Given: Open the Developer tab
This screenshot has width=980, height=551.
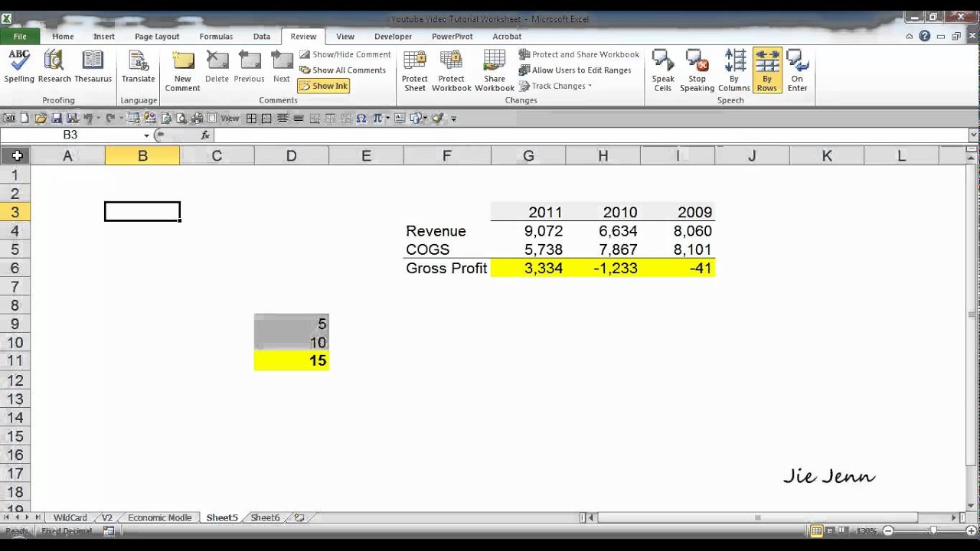Looking at the screenshot, I should tap(394, 36).
